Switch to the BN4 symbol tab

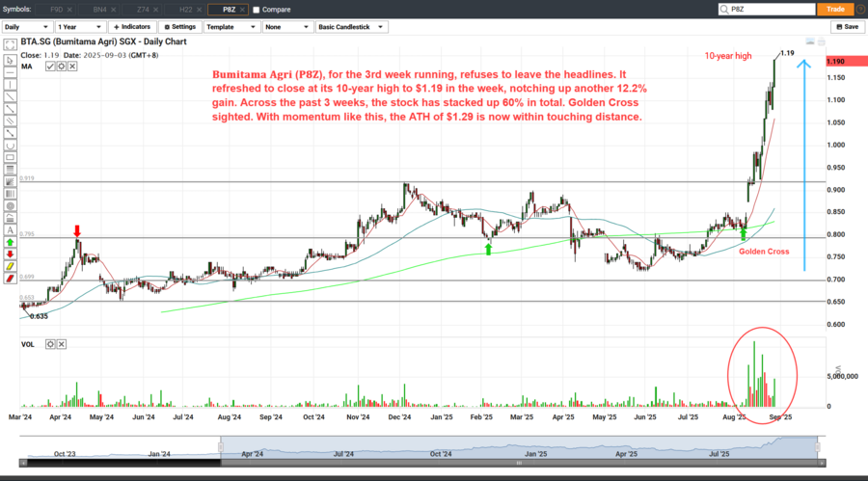[x=99, y=10]
